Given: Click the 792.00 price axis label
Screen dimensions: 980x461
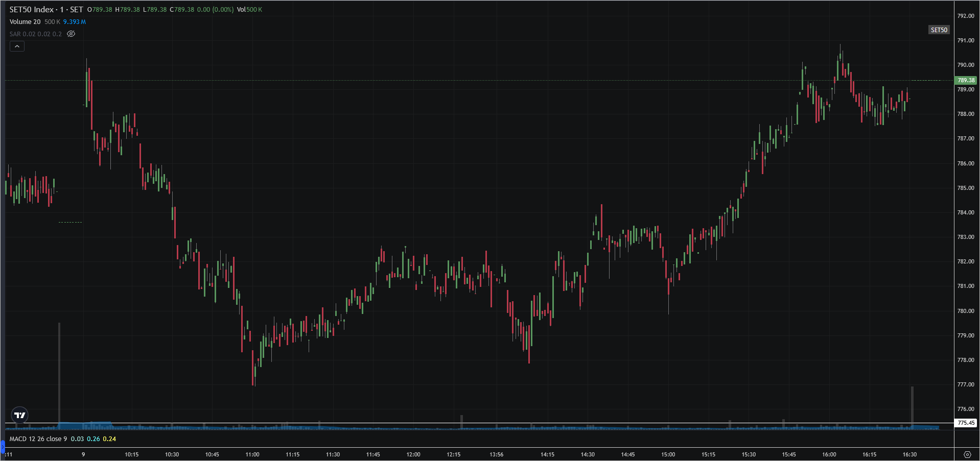Looking at the screenshot, I should [x=966, y=16].
